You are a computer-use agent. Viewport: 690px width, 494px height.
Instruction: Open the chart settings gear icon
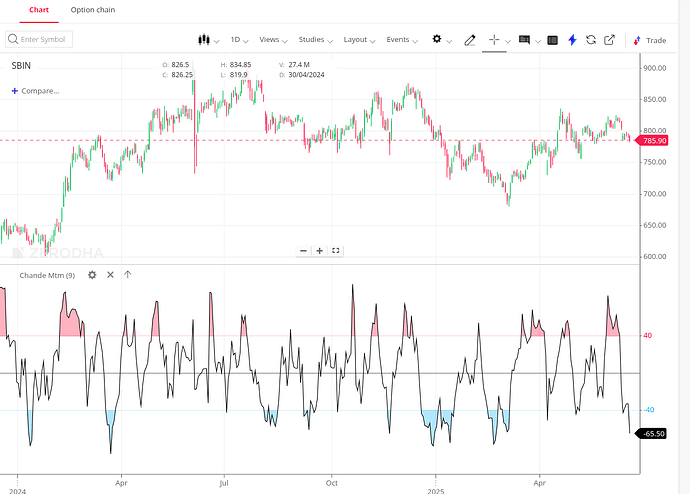point(437,39)
